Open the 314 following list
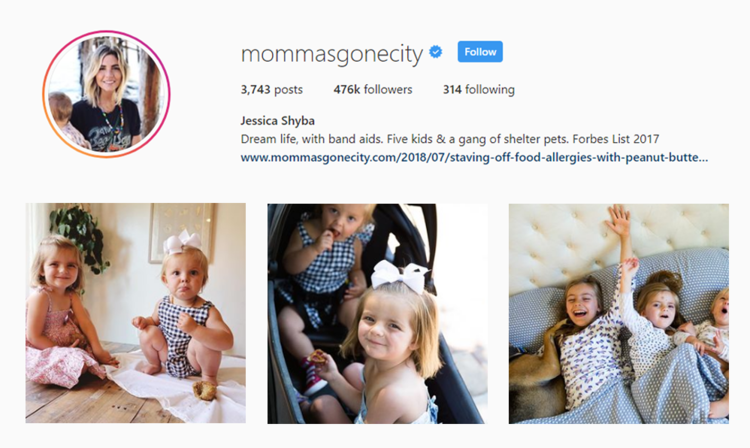 [479, 89]
